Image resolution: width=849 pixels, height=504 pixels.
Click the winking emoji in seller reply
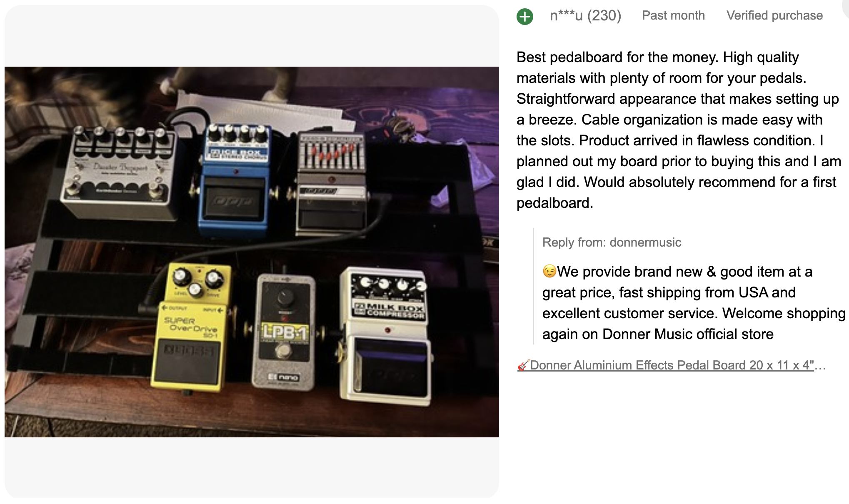[549, 272]
